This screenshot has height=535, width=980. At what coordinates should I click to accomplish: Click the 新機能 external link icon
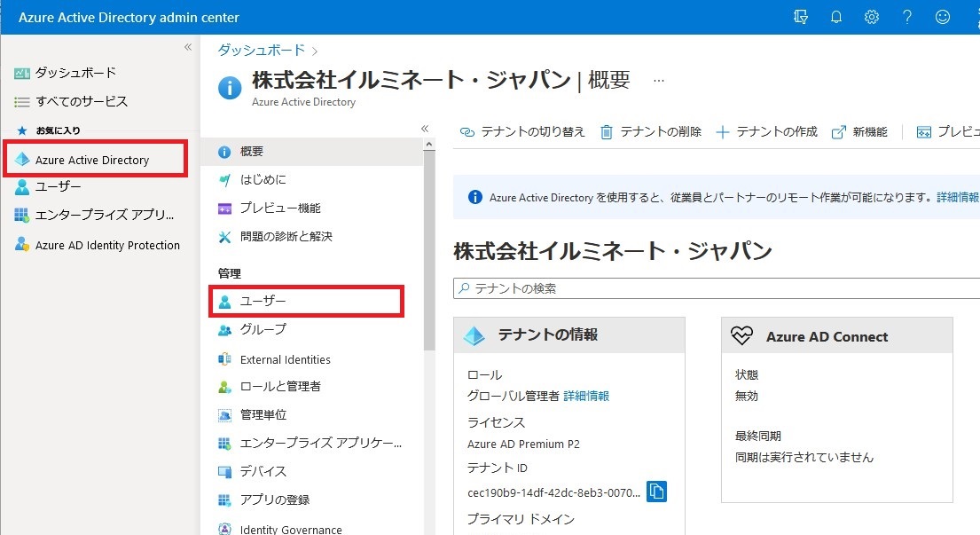(838, 132)
